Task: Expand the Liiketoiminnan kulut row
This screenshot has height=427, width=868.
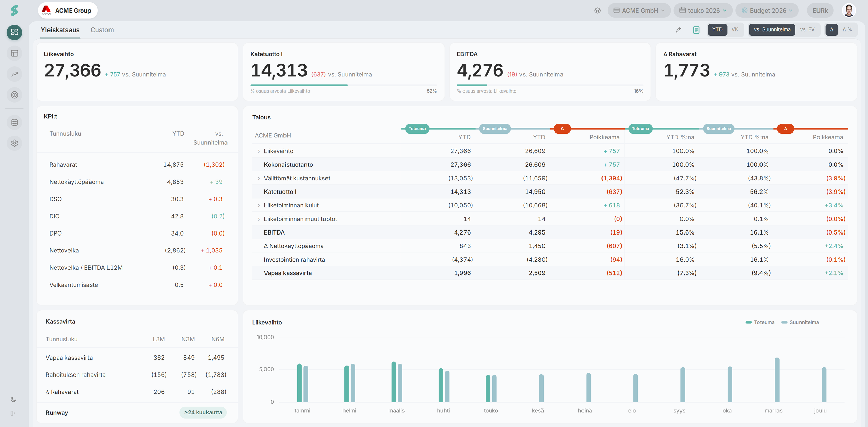Action: pyautogui.click(x=259, y=205)
